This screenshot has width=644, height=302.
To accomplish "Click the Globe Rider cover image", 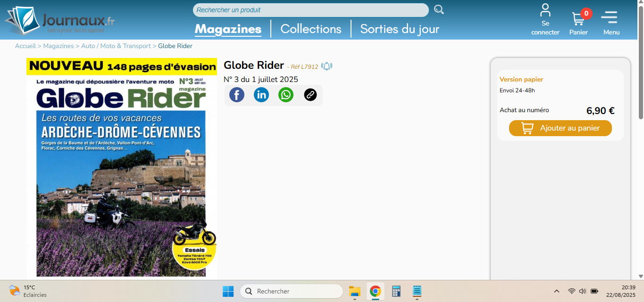I will (122, 179).
